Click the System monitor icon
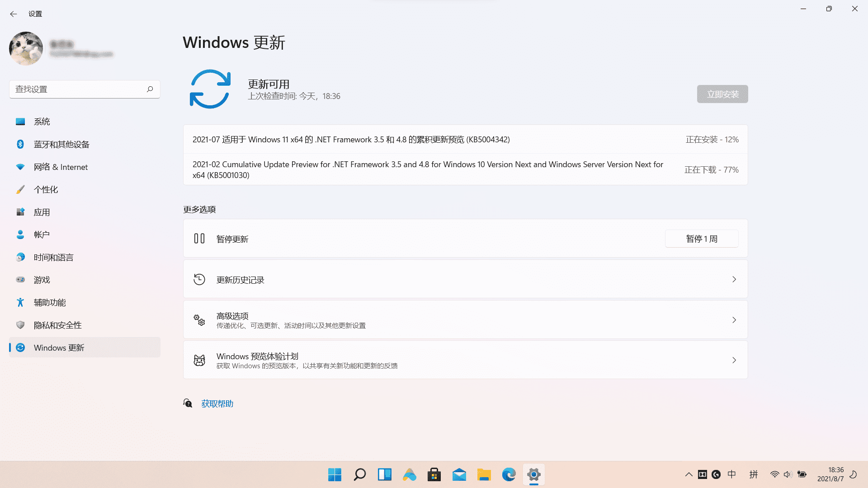Screen dimensions: 868x488 pyautogui.click(x=20, y=122)
